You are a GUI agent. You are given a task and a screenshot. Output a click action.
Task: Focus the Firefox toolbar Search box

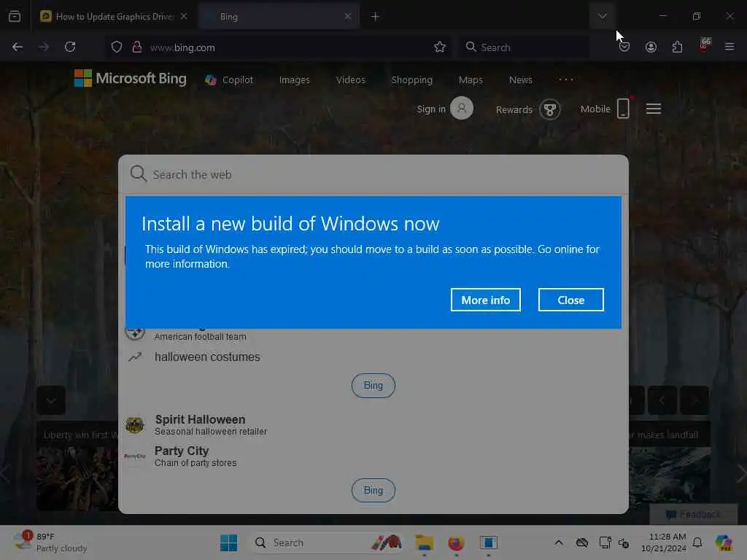click(523, 47)
